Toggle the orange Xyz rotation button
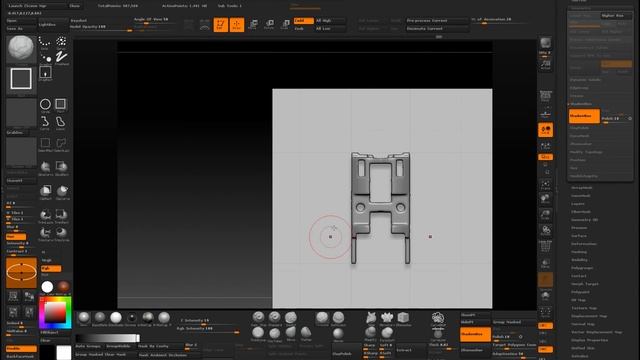 545,157
